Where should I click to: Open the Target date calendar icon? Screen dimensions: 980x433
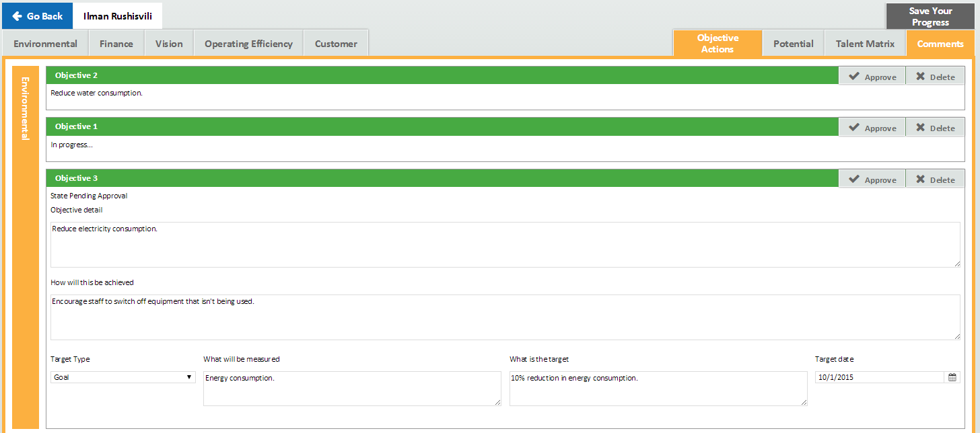pyautogui.click(x=952, y=377)
